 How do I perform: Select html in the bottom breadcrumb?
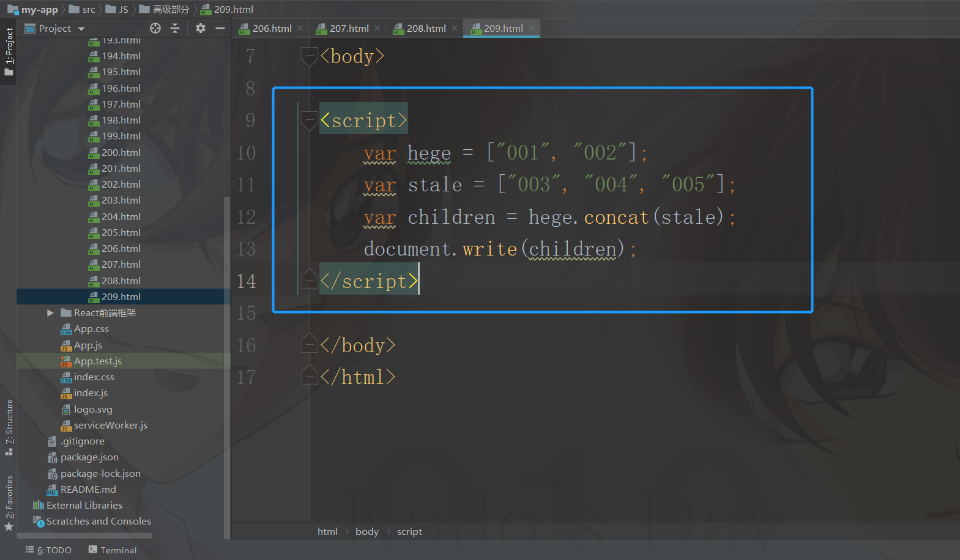[327, 532]
